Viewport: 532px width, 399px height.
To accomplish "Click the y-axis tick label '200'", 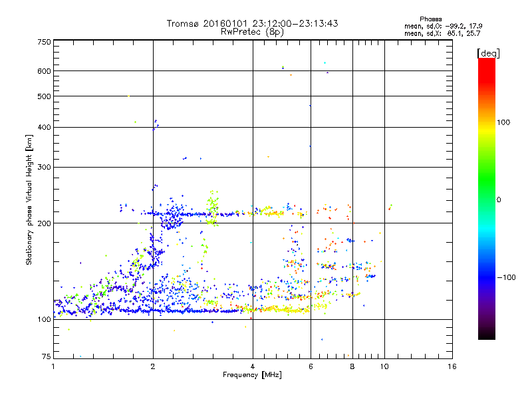I will click(x=44, y=223).
